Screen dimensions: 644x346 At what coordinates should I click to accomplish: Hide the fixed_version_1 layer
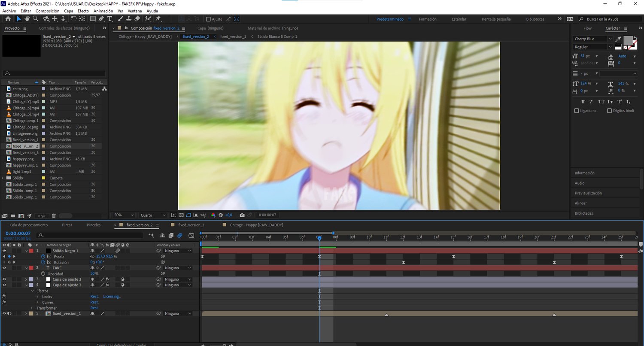4,314
